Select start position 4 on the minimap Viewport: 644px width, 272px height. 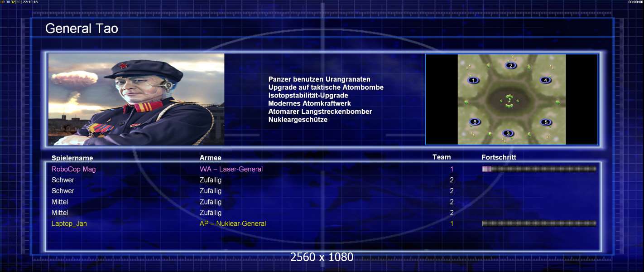click(546, 80)
